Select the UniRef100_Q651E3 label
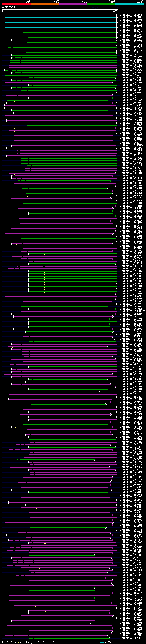Viewport: 146px width, 644px height. click(x=131, y=135)
